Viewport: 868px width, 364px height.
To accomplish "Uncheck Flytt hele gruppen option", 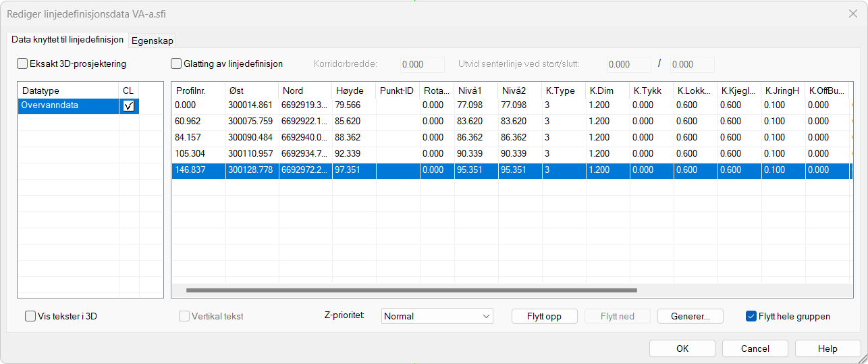I will pyautogui.click(x=751, y=316).
